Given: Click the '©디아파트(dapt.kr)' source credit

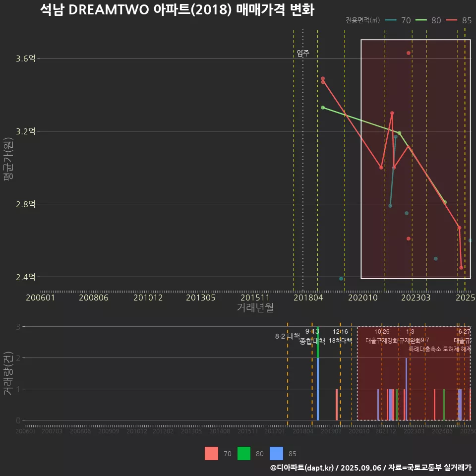Looking at the screenshot, I should click(302, 468).
